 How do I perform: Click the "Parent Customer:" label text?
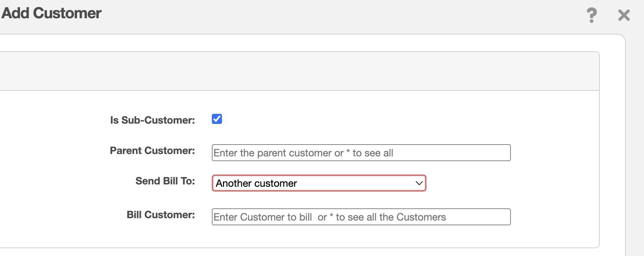point(152,151)
